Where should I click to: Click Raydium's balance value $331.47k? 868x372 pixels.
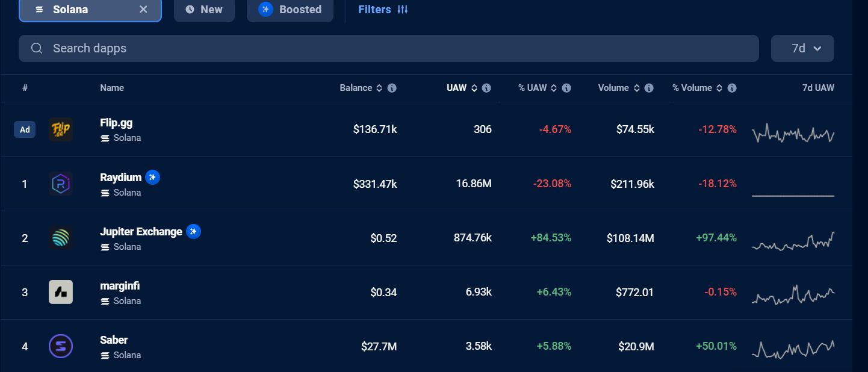pos(375,184)
